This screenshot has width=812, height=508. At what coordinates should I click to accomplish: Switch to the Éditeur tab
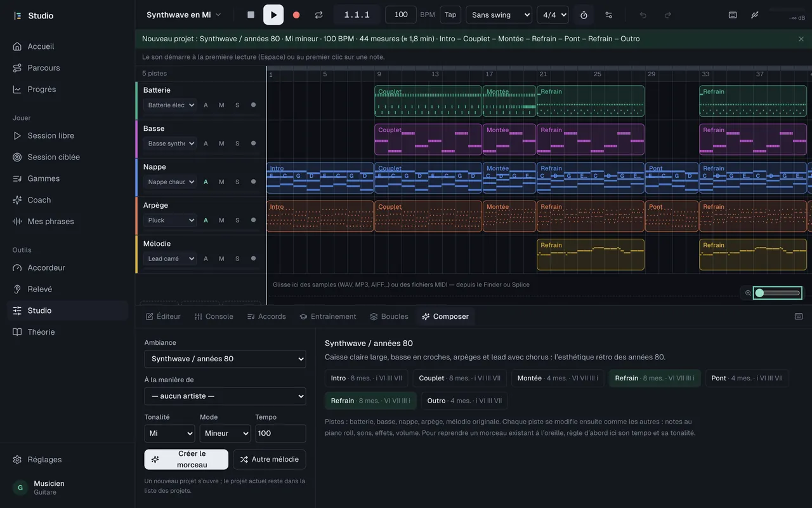163,317
